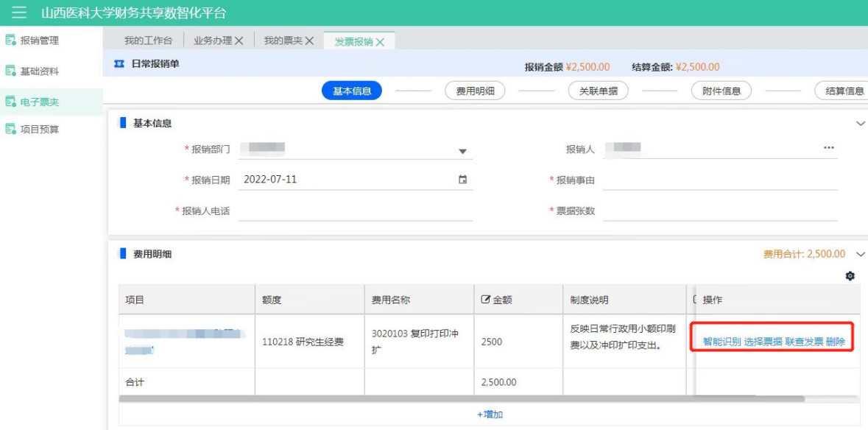Collapse the 费用明细 section

861,254
